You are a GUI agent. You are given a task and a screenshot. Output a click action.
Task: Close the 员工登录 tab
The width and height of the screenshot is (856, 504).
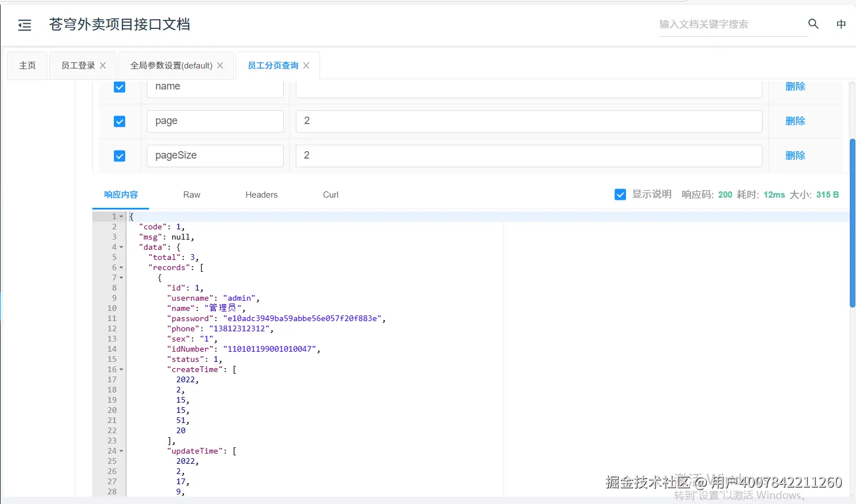103,66
